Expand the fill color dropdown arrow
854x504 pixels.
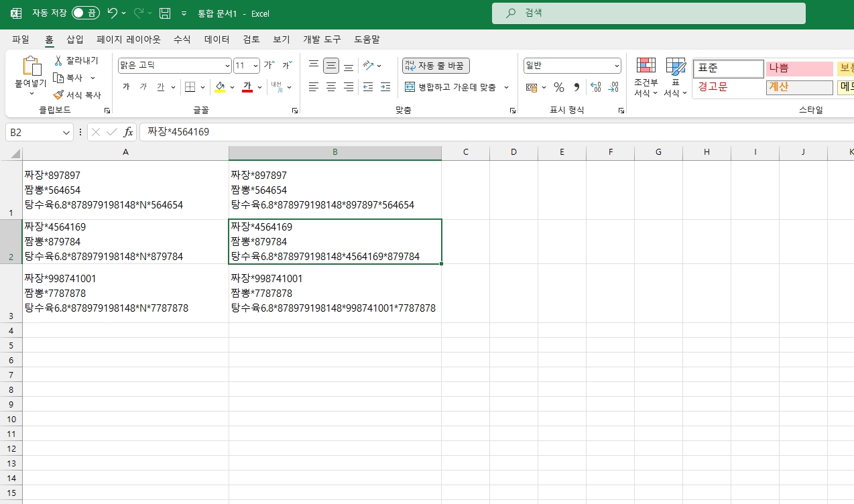pyautogui.click(x=232, y=87)
